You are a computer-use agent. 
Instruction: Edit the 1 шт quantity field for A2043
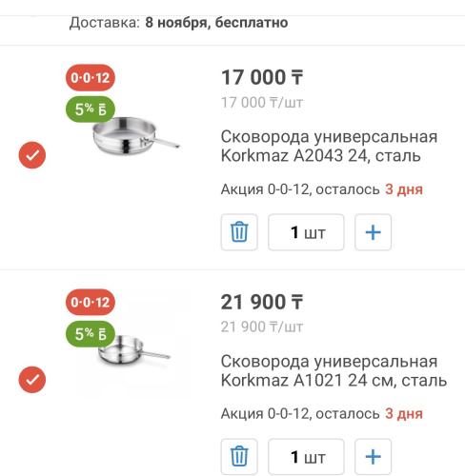306,232
